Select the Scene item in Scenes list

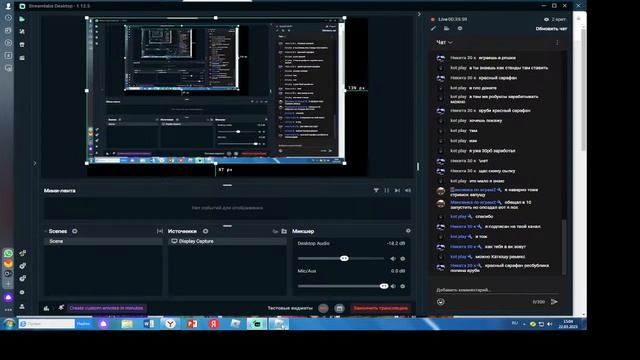pos(103,241)
